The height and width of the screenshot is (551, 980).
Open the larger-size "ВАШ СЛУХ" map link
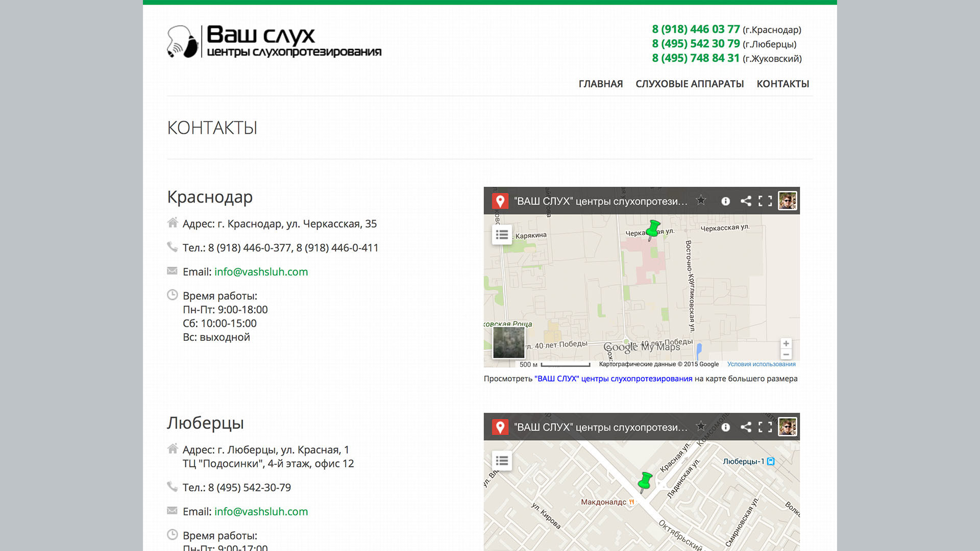pyautogui.click(x=613, y=379)
